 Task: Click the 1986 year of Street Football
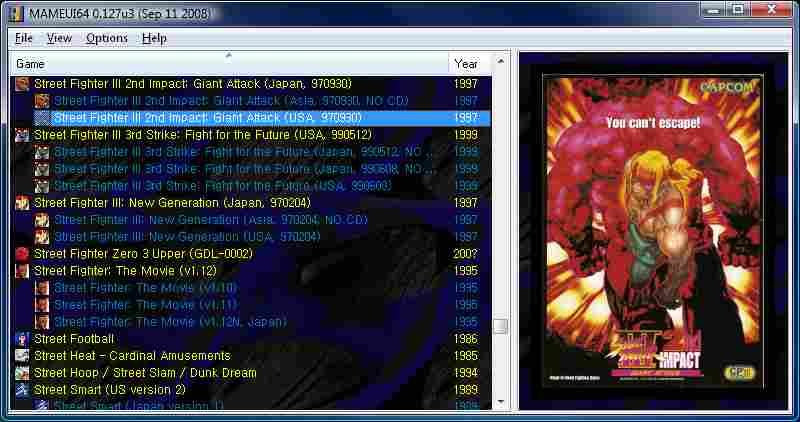pyautogui.click(x=465, y=339)
